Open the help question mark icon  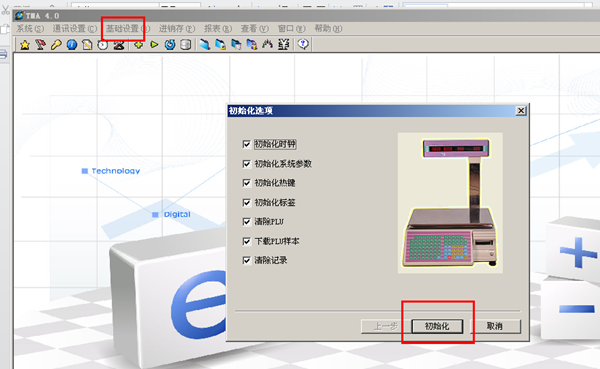(x=303, y=45)
